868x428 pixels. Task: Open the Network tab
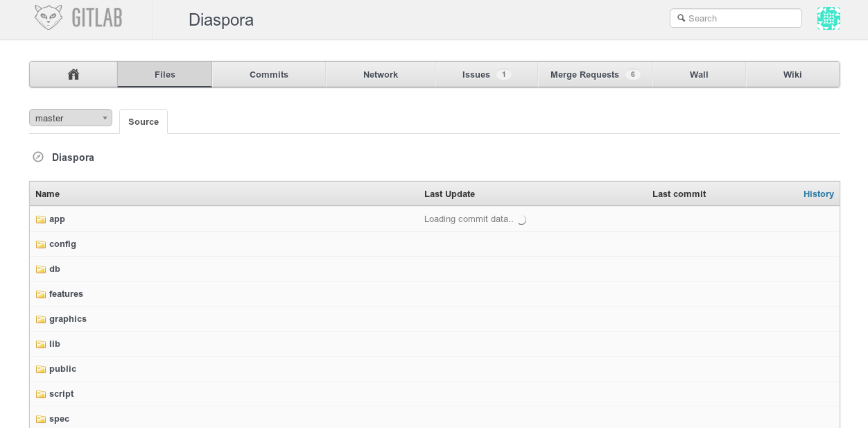click(381, 74)
